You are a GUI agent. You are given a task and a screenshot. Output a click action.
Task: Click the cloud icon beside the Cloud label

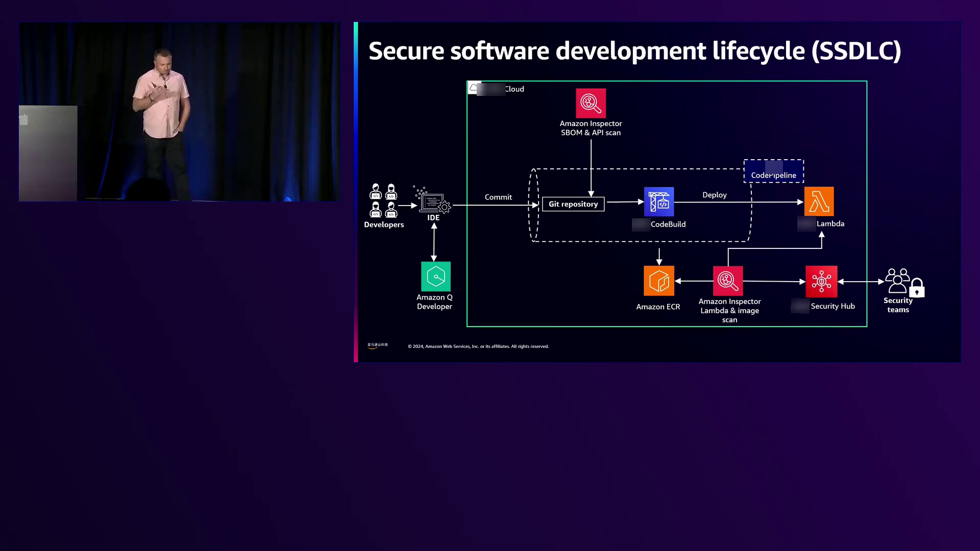click(474, 88)
